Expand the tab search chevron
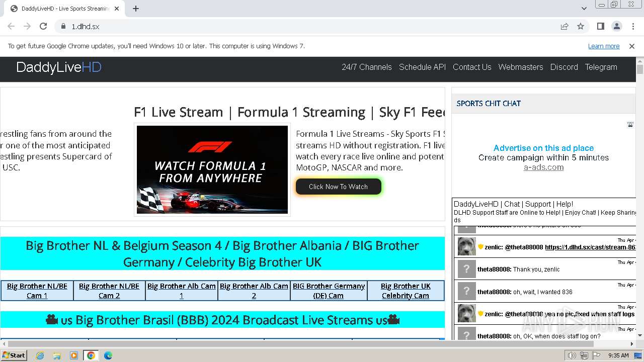The height and width of the screenshot is (362, 644). [x=584, y=9]
